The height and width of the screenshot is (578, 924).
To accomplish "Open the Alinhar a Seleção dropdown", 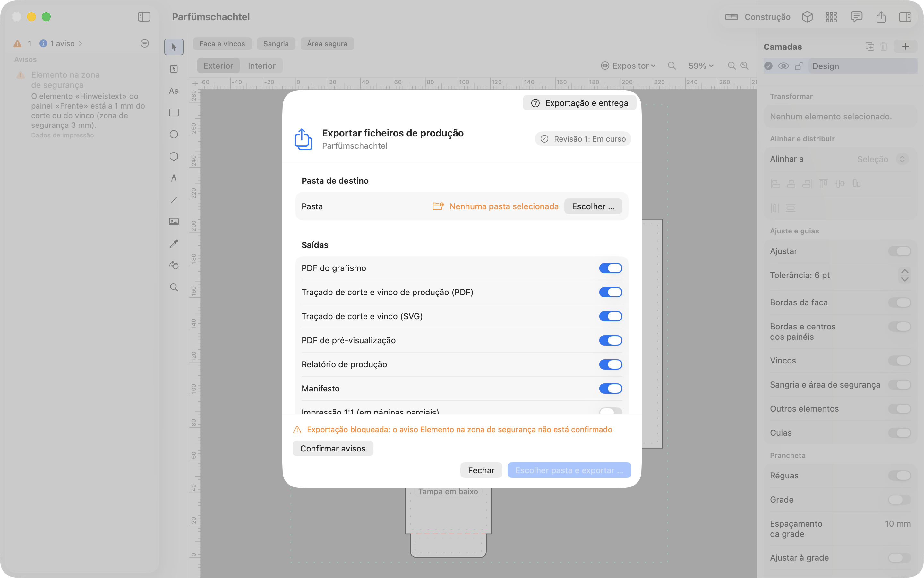I will point(882,159).
